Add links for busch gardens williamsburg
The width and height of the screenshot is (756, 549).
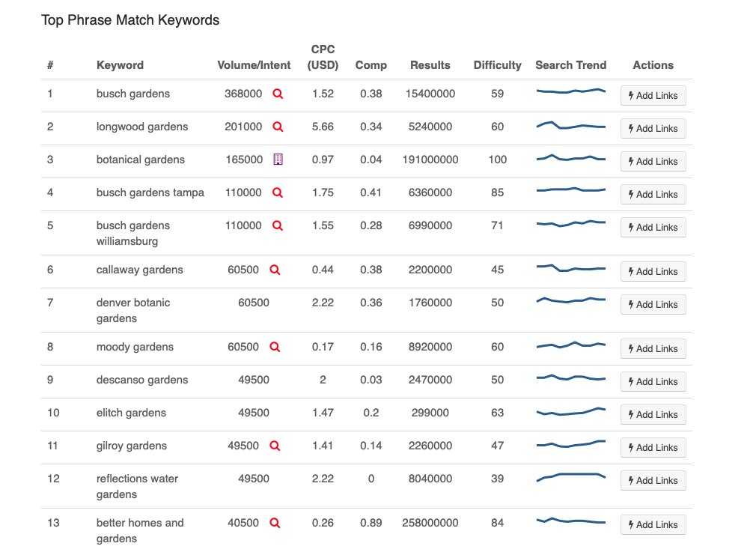pos(653,227)
